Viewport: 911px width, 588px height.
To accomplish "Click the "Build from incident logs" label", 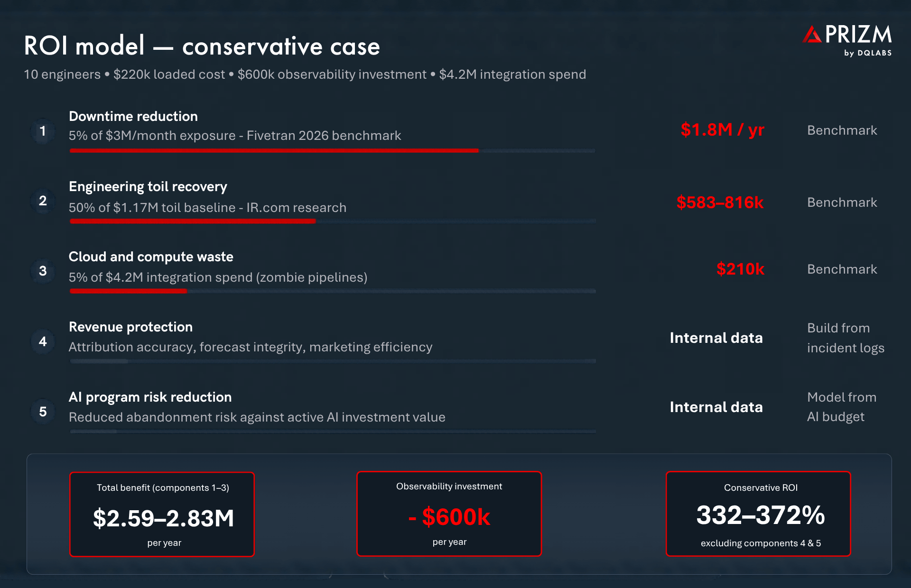I will pyautogui.click(x=846, y=338).
